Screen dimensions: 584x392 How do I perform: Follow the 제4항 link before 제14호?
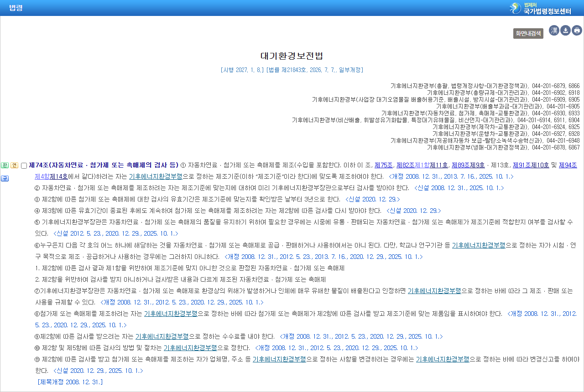tap(42, 176)
